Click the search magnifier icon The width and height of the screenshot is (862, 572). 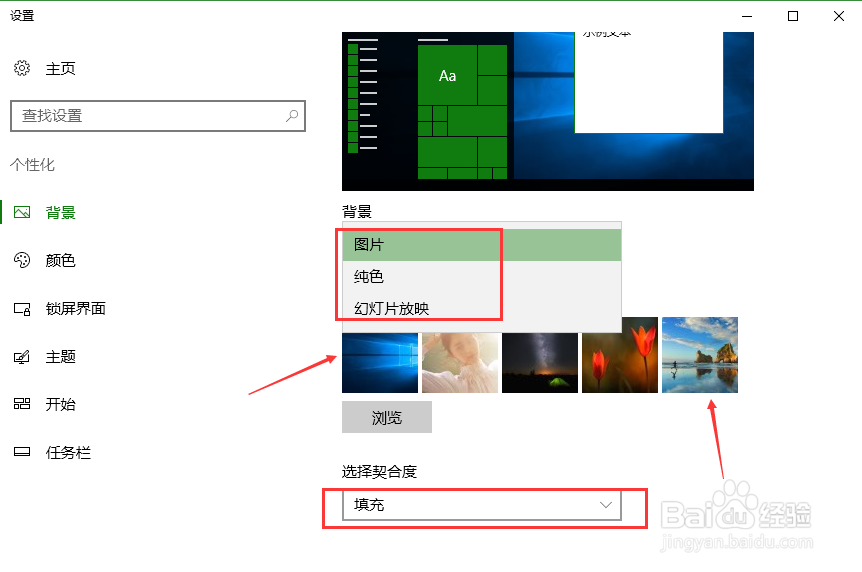pos(292,116)
